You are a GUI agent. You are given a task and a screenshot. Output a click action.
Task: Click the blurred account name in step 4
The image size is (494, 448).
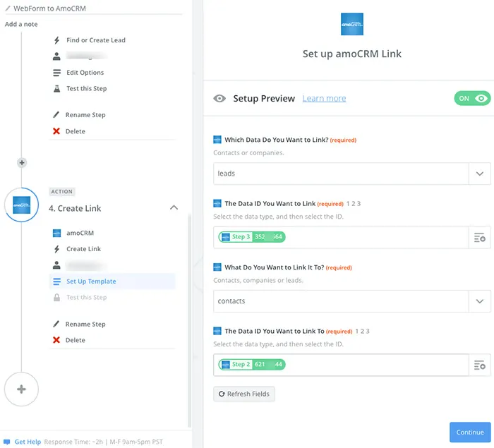(85, 265)
